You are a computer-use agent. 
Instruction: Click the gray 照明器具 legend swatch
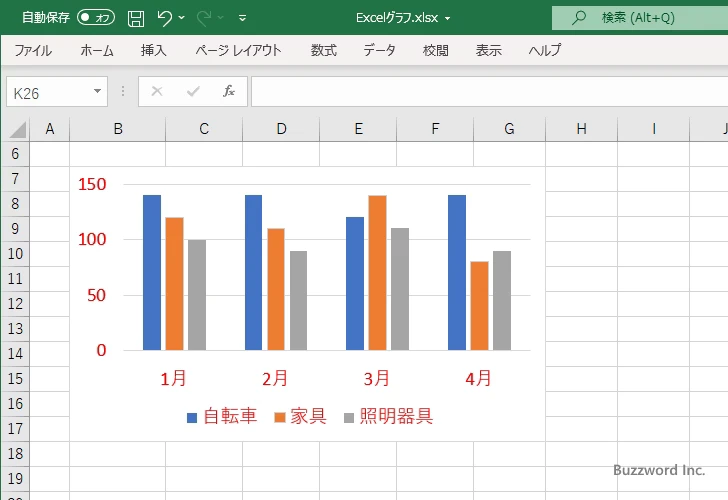349,418
